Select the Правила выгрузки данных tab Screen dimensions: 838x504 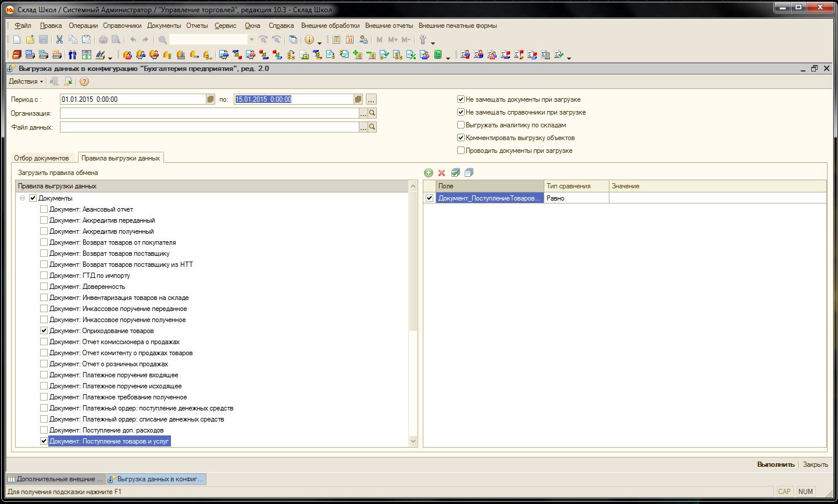120,158
